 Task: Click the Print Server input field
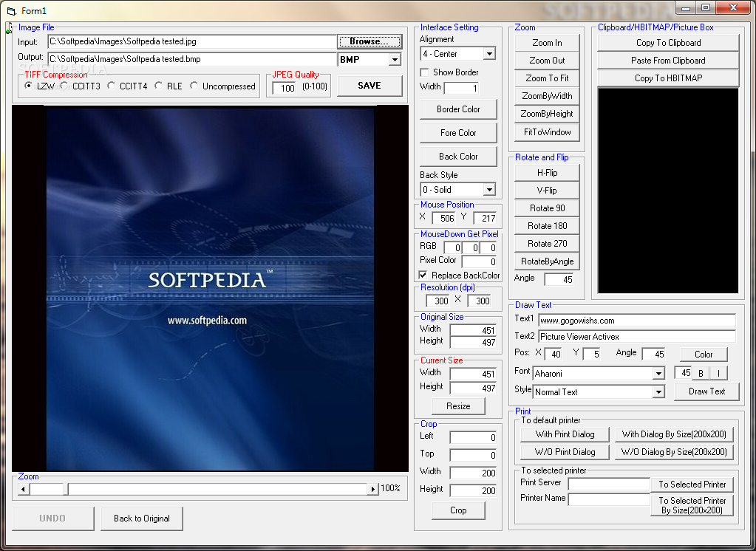609,484
